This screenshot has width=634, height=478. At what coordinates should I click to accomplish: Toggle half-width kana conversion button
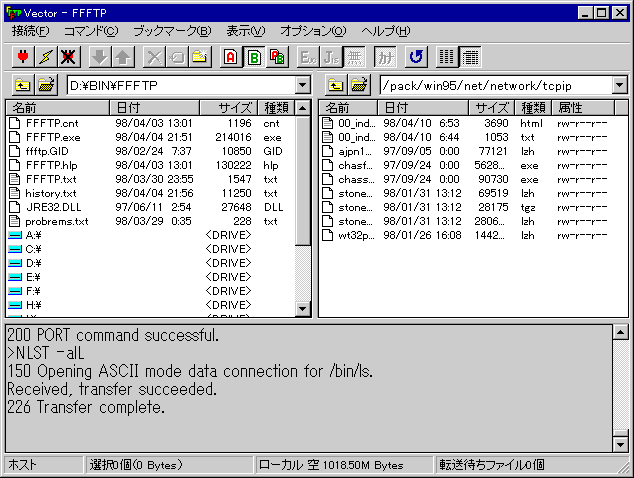[385, 57]
